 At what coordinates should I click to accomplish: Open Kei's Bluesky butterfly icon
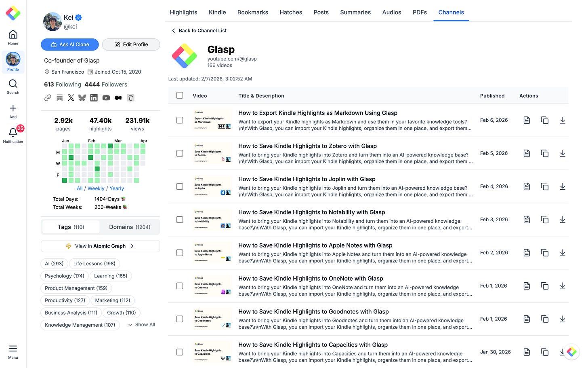point(82,97)
